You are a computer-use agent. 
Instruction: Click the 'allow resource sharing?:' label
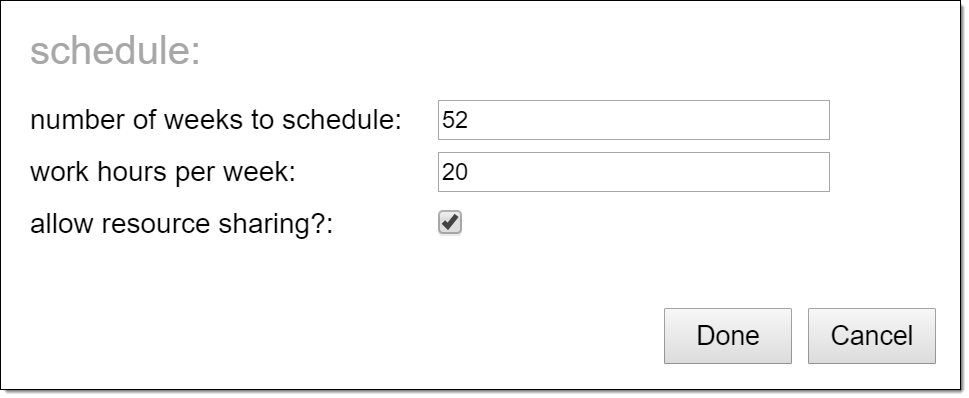point(182,224)
